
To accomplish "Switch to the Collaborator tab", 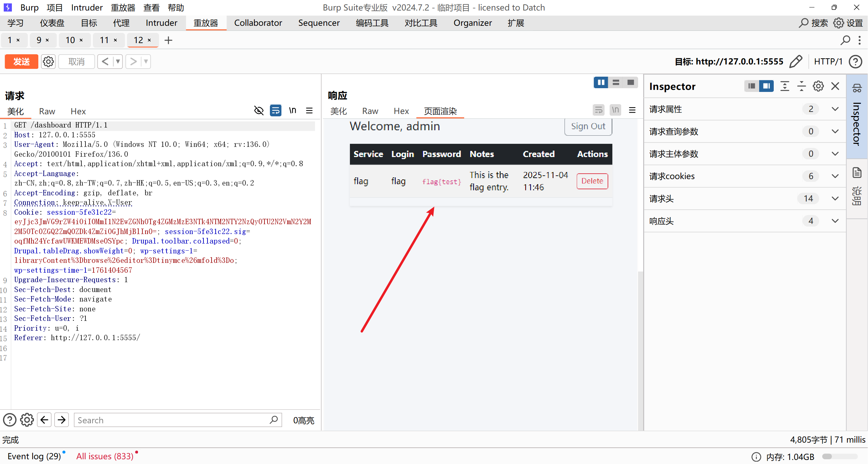I will (258, 23).
